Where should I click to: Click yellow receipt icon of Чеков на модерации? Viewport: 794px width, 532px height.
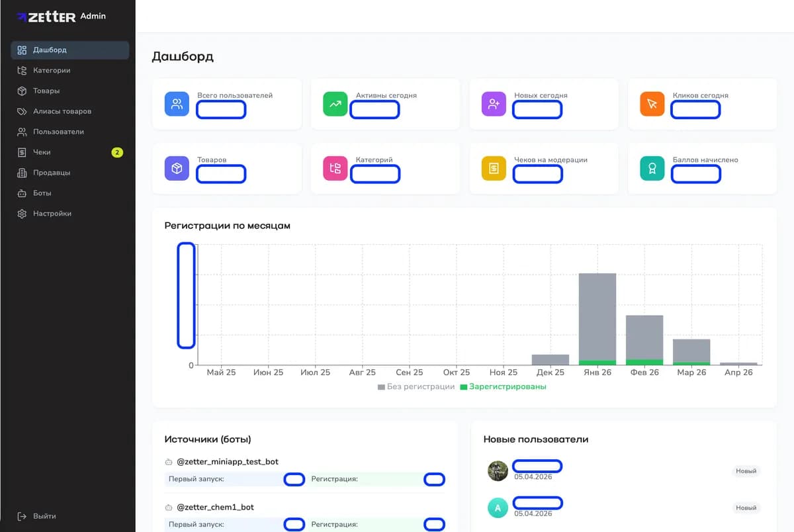494,169
